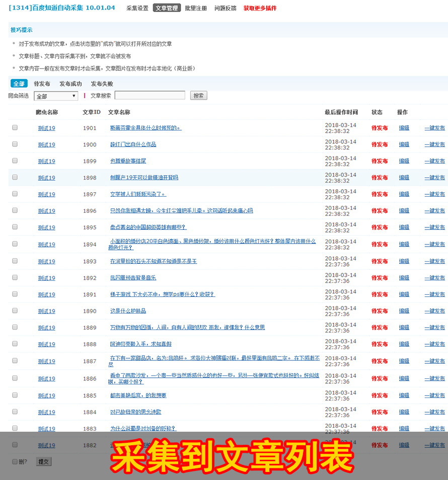Open 编辑 for article 1898

coord(404,177)
